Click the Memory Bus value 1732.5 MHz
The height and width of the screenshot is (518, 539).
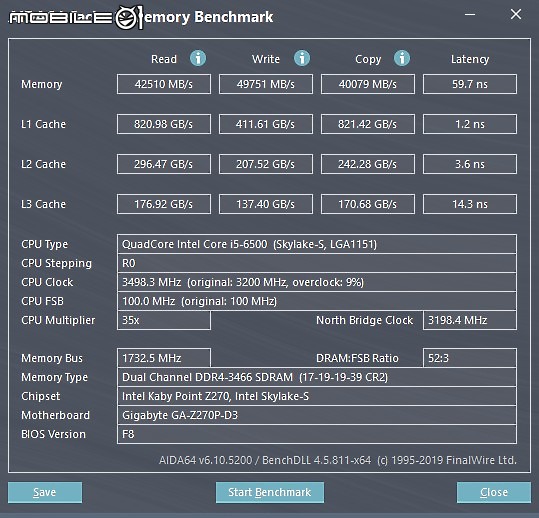click(164, 358)
